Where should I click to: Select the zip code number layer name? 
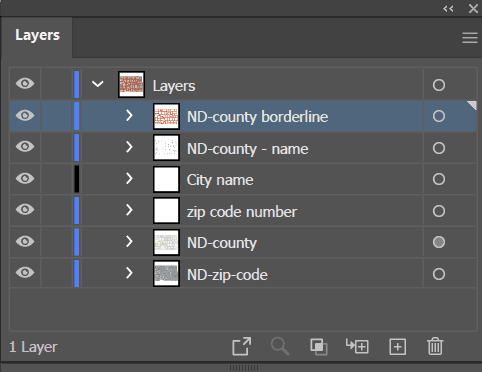(242, 212)
